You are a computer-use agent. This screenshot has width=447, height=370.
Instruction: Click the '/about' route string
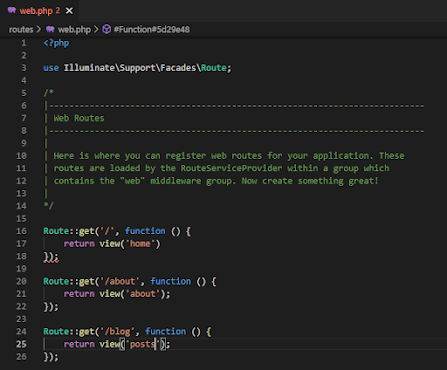tap(120, 282)
